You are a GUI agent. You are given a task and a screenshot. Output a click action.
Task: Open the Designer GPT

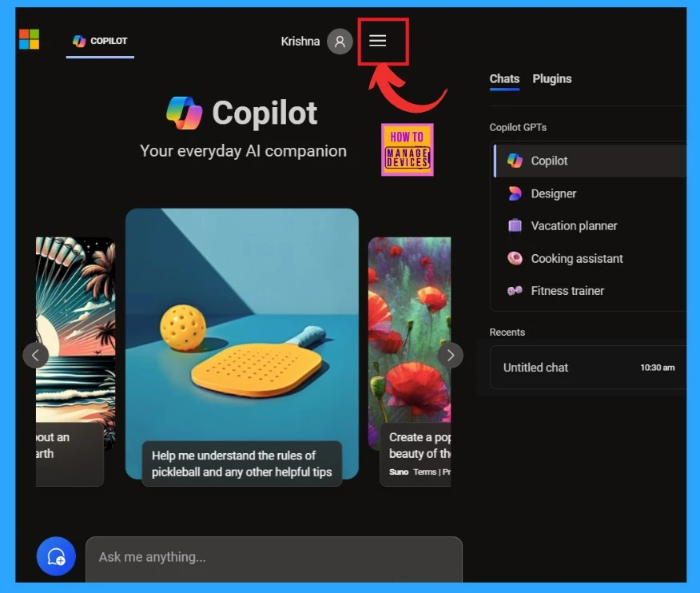[589, 193]
